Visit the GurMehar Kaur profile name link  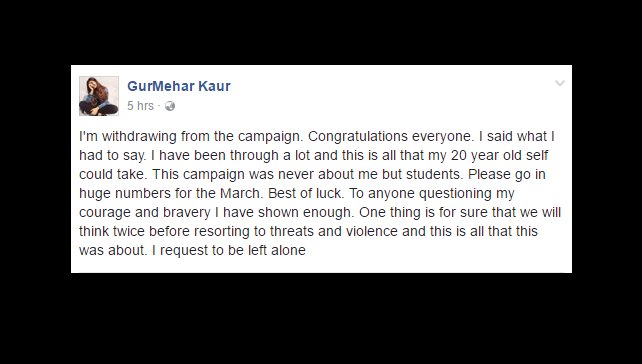coord(179,86)
